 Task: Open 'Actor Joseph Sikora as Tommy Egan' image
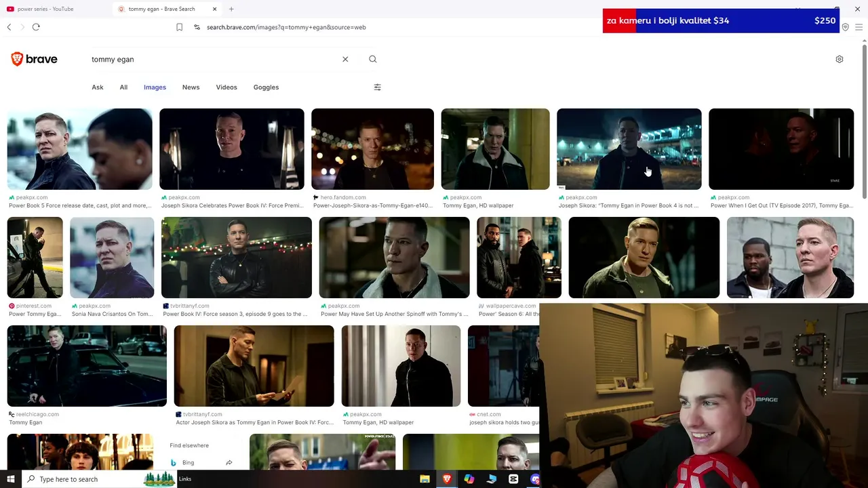[254, 366]
